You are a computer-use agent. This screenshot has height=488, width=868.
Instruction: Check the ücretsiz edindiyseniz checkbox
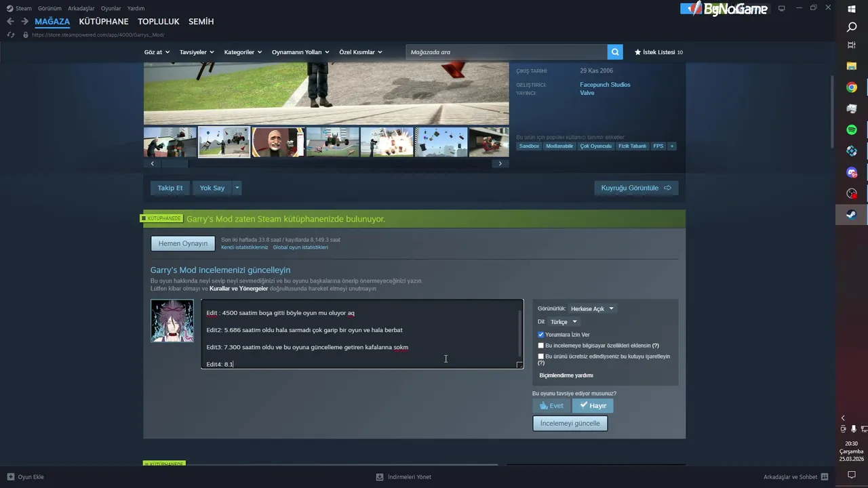tap(541, 357)
